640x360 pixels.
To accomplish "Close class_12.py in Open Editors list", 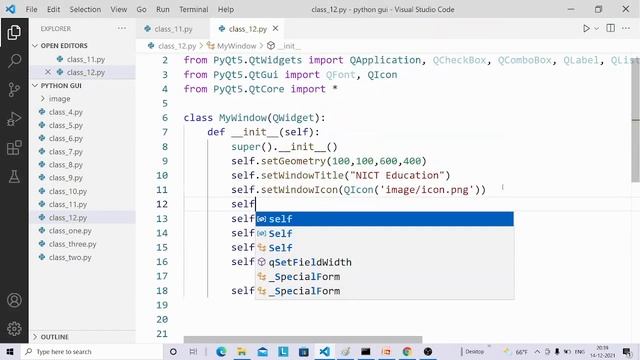I will (x=48, y=72).
